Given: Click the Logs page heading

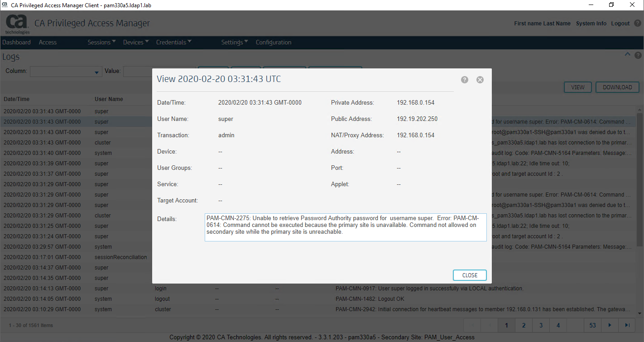Looking at the screenshot, I should [x=11, y=57].
